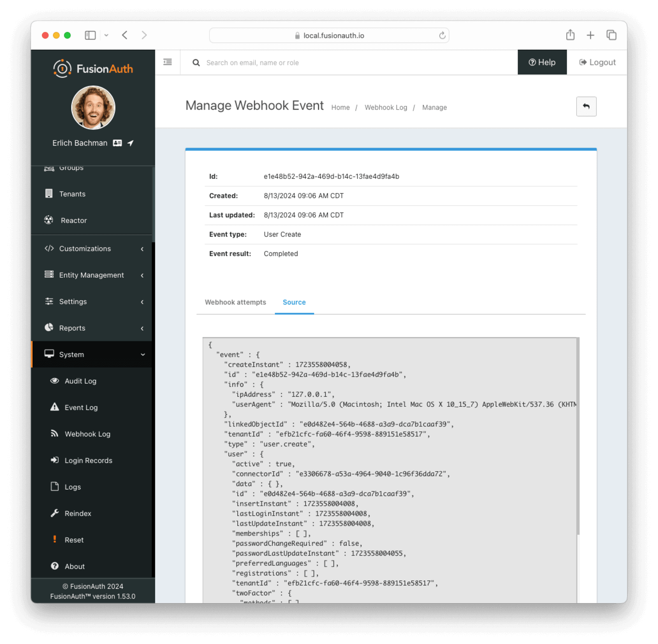Expand the Customizations menu chevron
The width and height of the screenshot is (658, 644).
(142, 249)
